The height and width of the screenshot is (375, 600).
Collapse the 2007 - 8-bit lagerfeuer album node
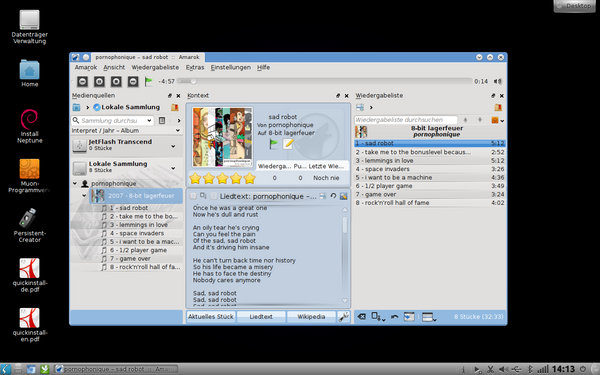click(84, 196)
